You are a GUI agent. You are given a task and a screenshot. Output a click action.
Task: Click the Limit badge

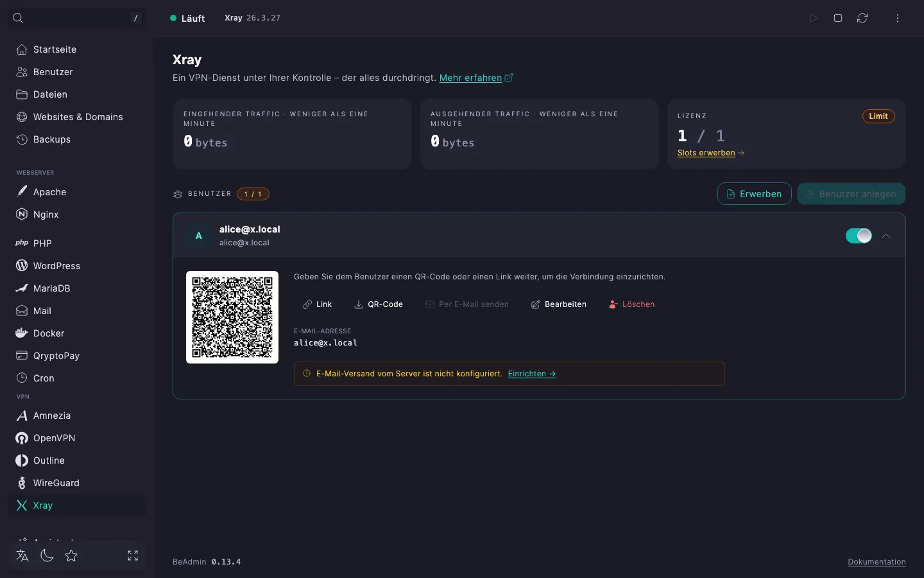coord(878,116)
